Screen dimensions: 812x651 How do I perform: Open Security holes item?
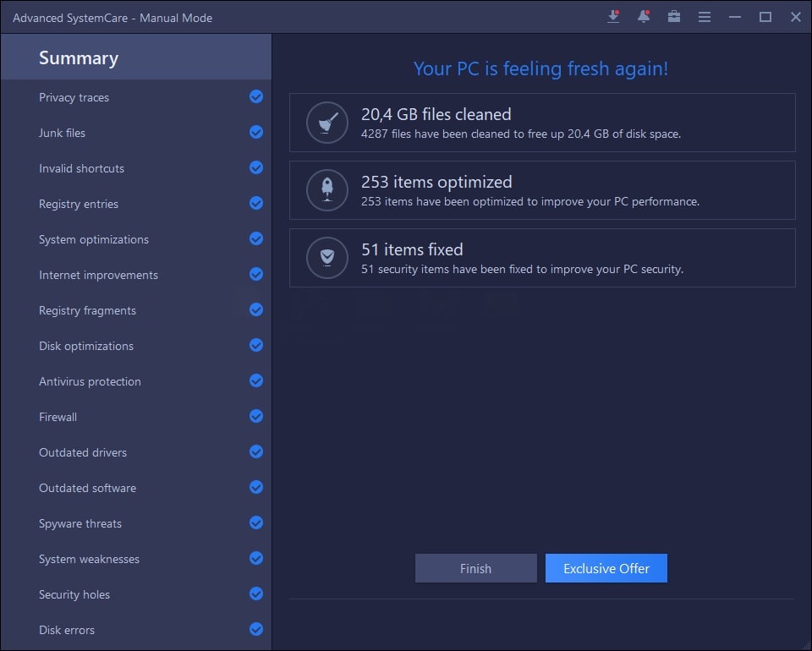point(136,594)
